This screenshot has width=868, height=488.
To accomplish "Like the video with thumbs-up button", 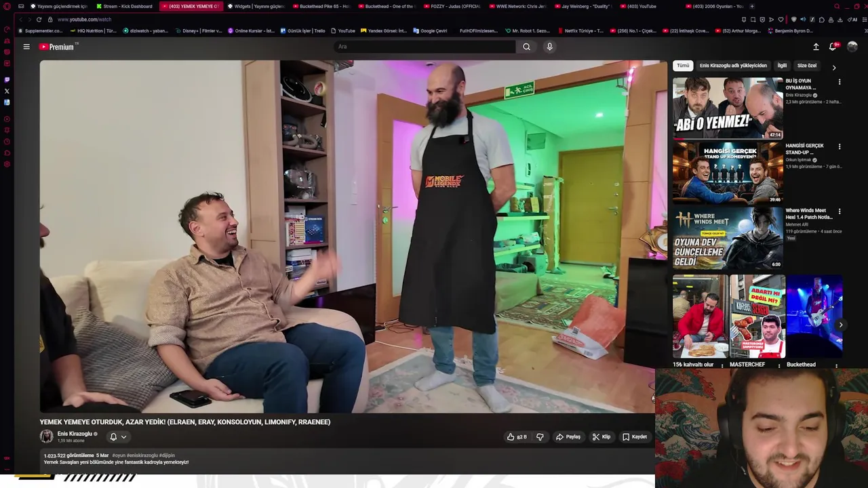I will click(x=517, y=437).
